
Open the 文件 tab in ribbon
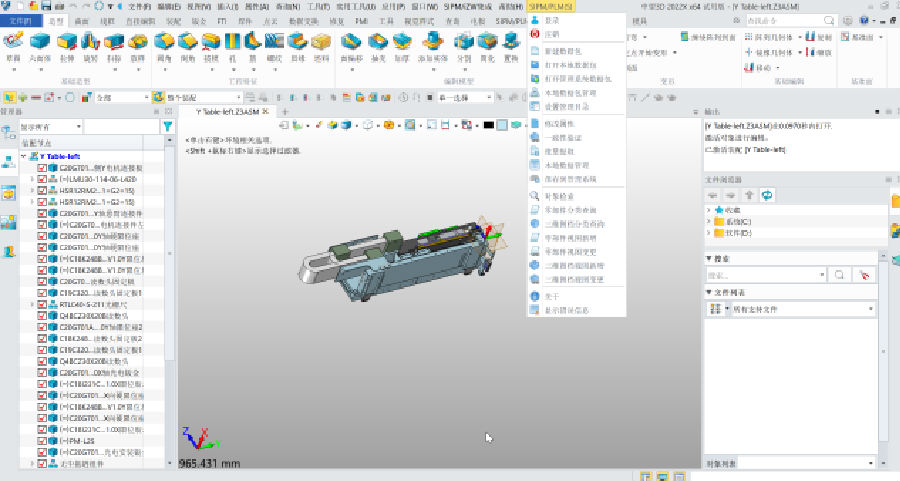[21, 20]
